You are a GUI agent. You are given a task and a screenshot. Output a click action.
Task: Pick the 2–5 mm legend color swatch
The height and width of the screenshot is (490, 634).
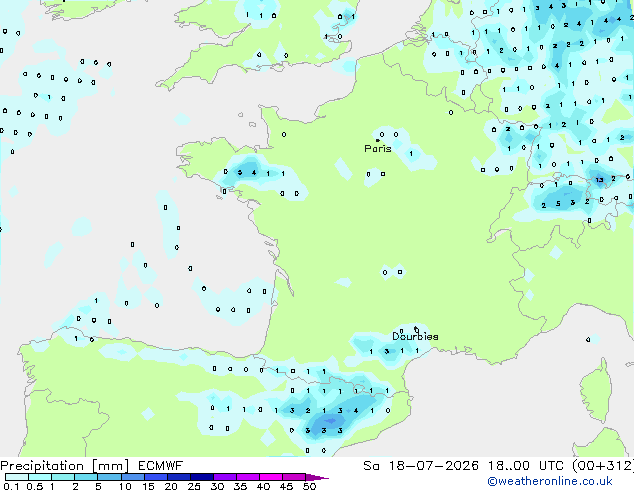click(86, 477)
